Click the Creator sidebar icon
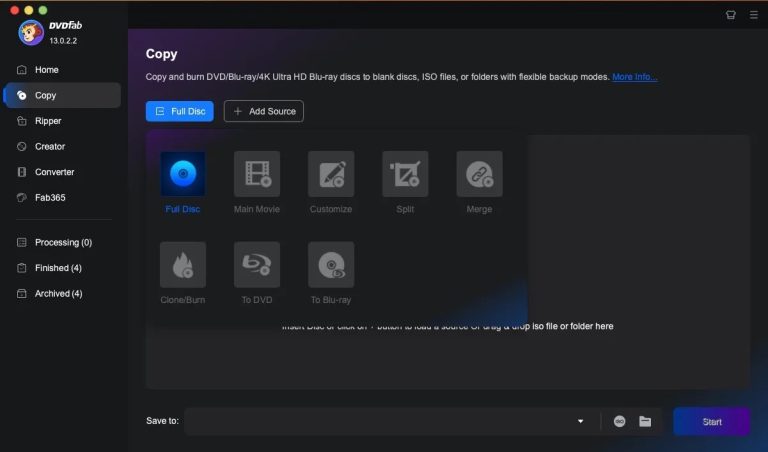The image size is (768, 452). 22,146
